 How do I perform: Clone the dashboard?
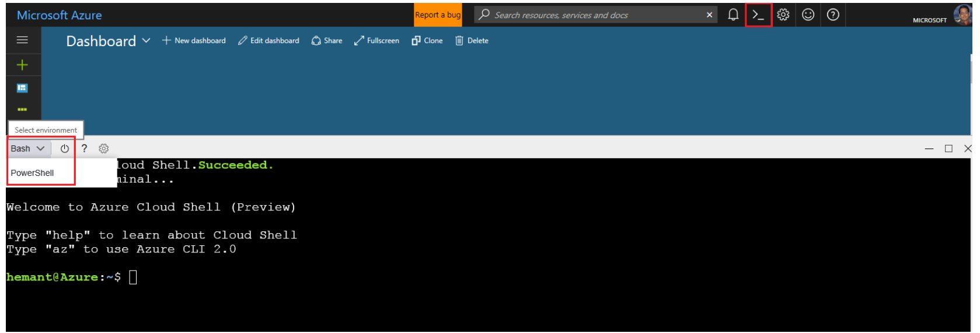[427, 40]
